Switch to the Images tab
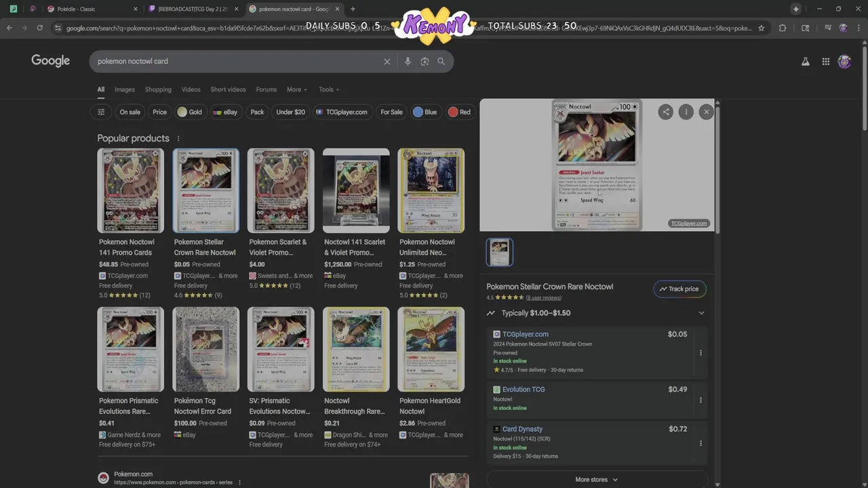 pos(125,89)
